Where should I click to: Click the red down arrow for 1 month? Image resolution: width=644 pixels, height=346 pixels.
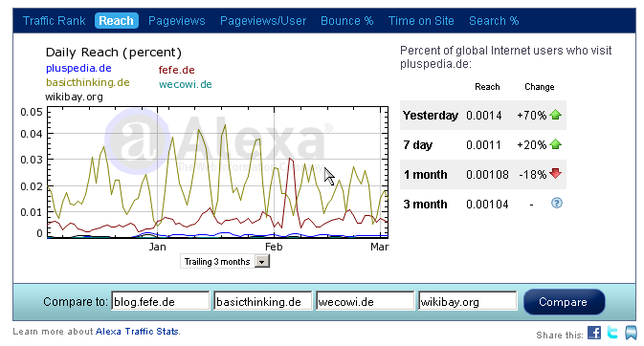(x=556, y=173)
